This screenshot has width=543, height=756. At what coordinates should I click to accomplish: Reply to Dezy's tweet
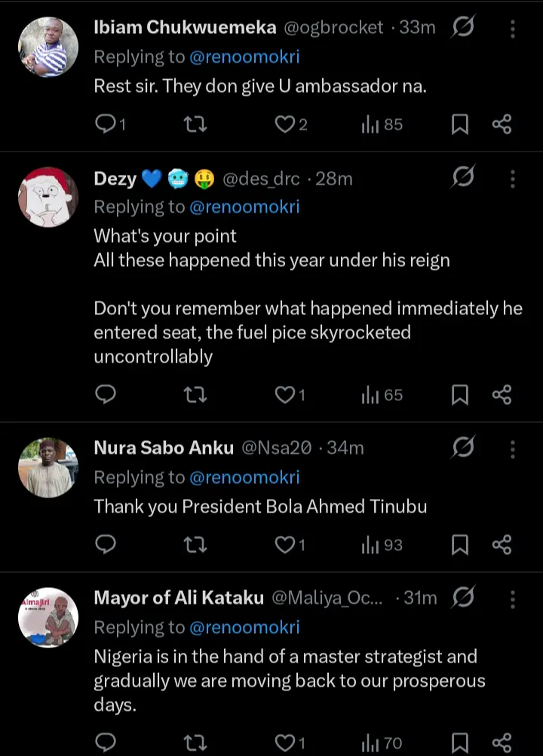(106, 394)
